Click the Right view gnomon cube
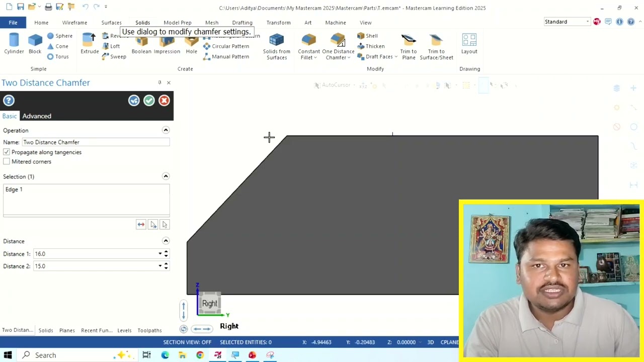Viewport: 644px width, 362px height. (x=210, y=303)
